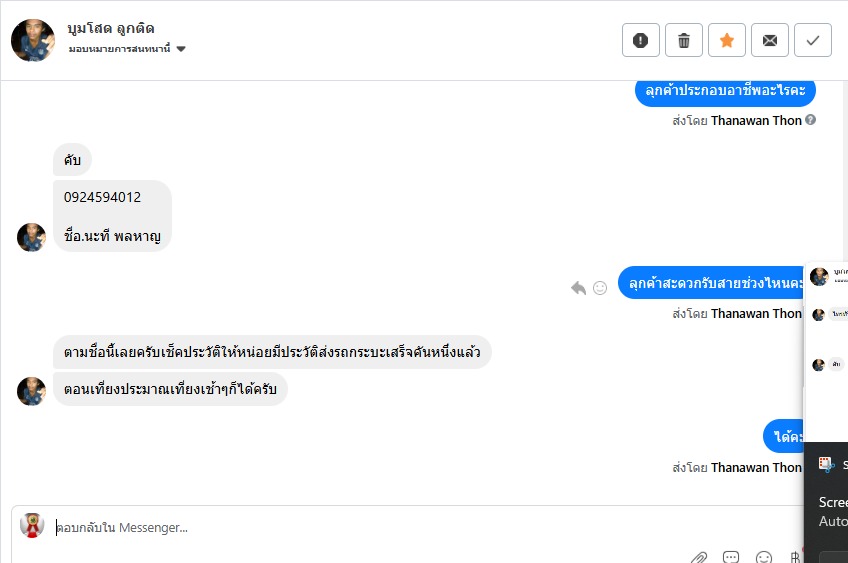
Task: Click the sender name under first reply
Action: point(756,120)
